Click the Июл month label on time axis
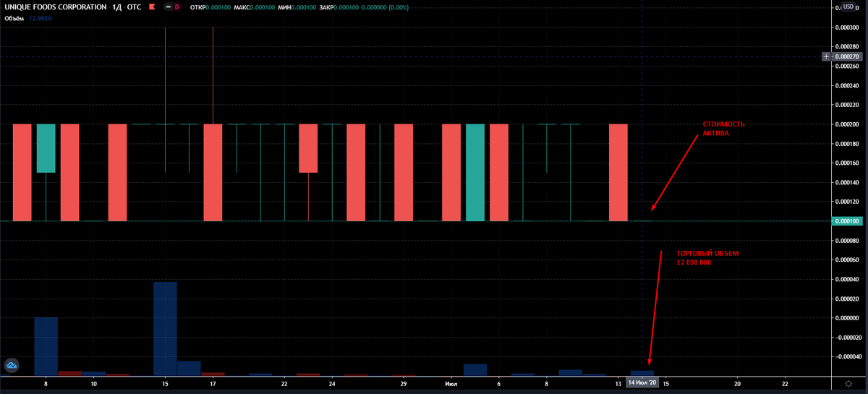The image size is (868, 394). coord(451,383)
